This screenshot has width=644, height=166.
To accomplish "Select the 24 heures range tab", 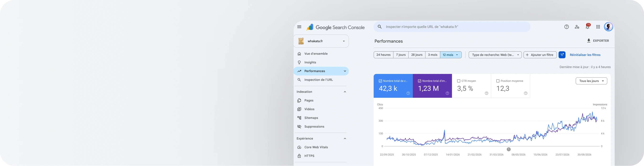I will click(384, 55).
